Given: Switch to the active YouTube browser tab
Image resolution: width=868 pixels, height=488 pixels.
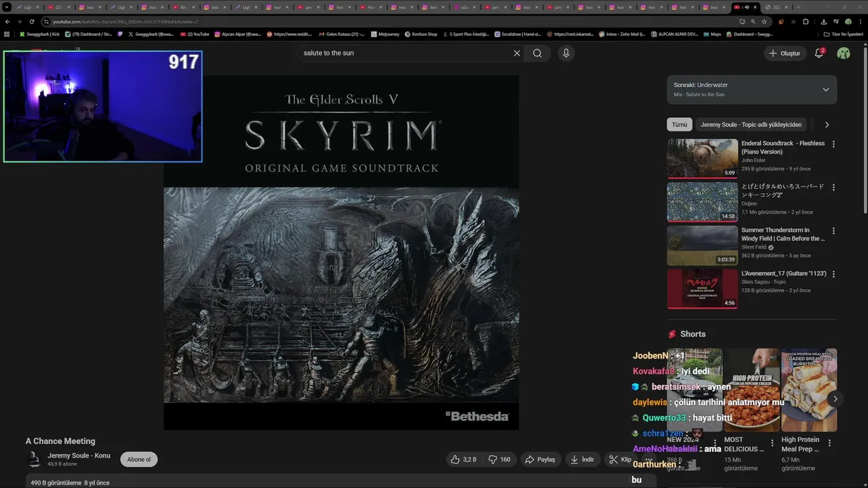Looking at the screenshot, I should (x=745, y=7).
